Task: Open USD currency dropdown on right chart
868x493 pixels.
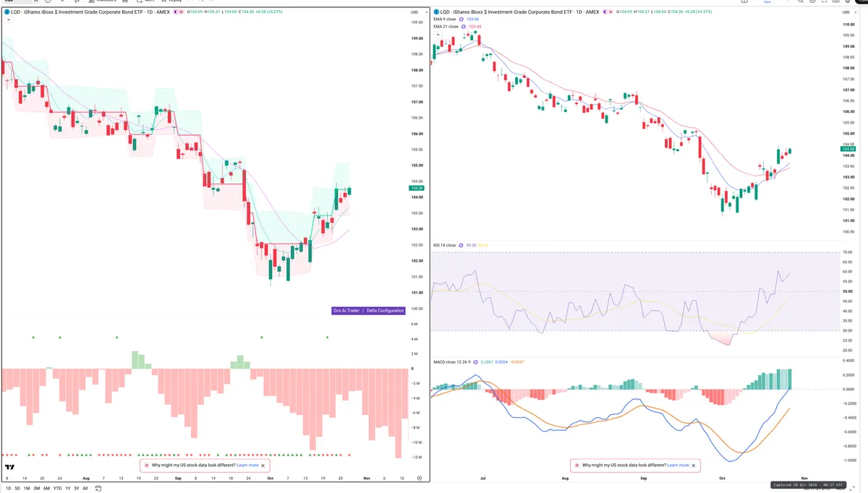Action: [x=848, y=12]
